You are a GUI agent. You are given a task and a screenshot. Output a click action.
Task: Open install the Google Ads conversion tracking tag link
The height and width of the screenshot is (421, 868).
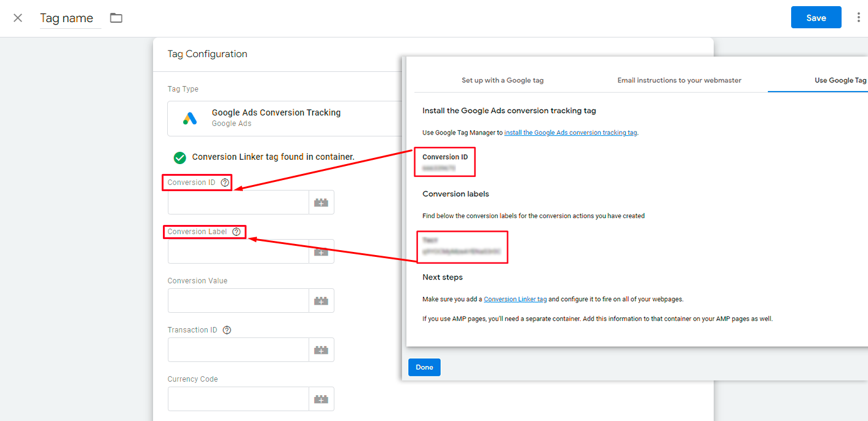(570, 133)
